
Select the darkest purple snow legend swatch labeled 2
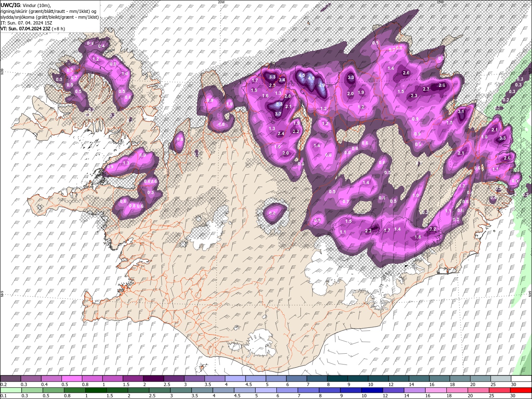(x=153, y=379)
